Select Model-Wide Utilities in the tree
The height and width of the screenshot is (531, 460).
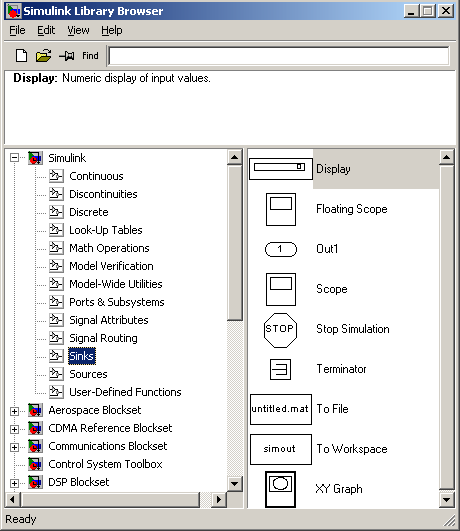(116, 284)
